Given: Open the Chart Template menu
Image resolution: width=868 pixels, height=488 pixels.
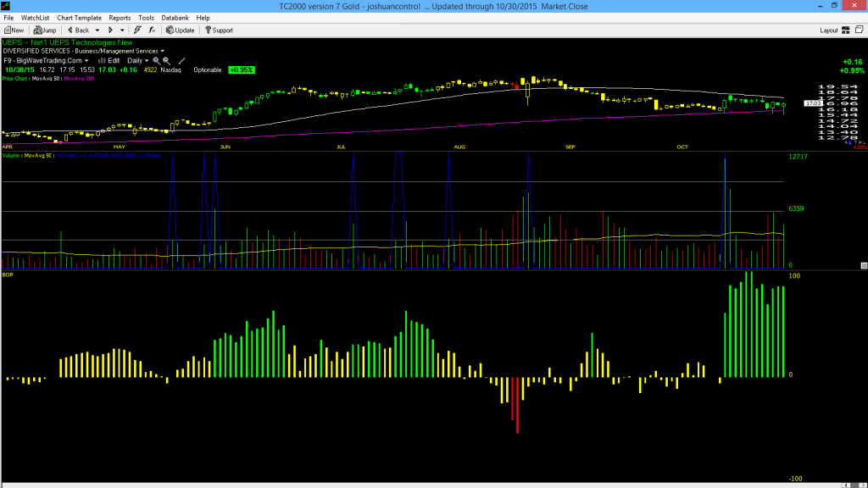Looking at the screenshot, I should [79, 18].
